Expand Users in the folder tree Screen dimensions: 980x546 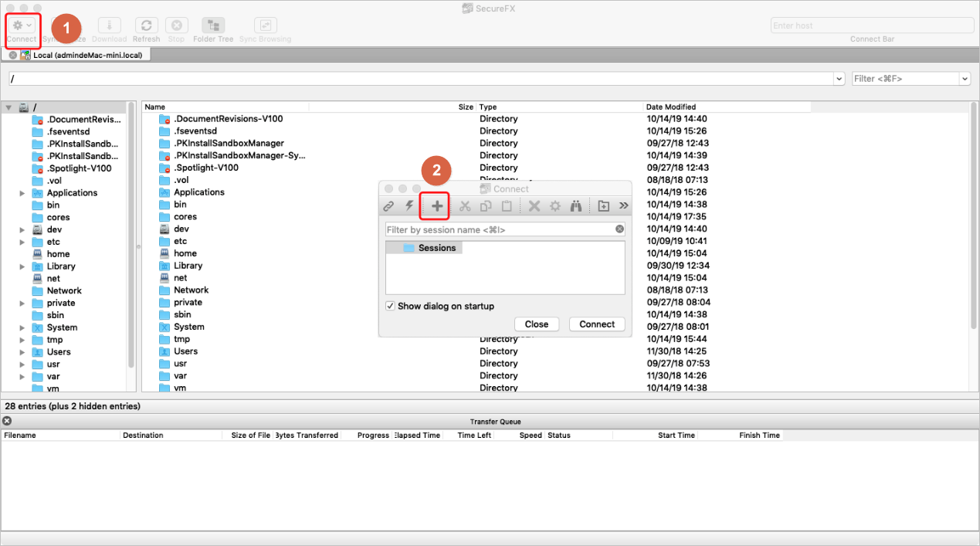click(x=22, y=351)
